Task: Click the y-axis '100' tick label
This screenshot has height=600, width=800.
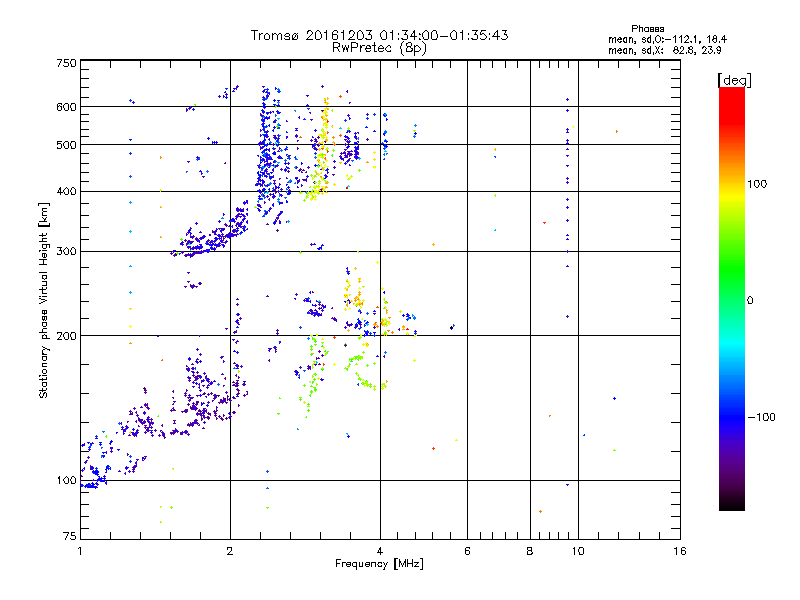Action: pyautogui.click(x=66, y=480)
